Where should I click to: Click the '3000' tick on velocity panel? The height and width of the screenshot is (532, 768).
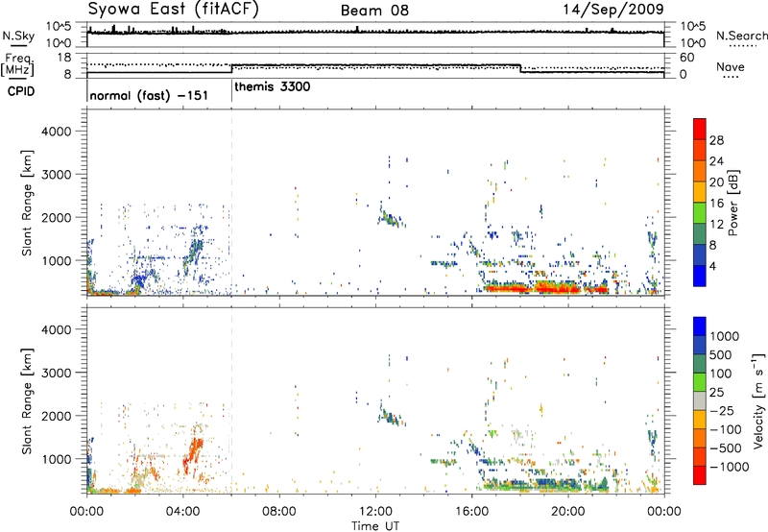[57, 373]
